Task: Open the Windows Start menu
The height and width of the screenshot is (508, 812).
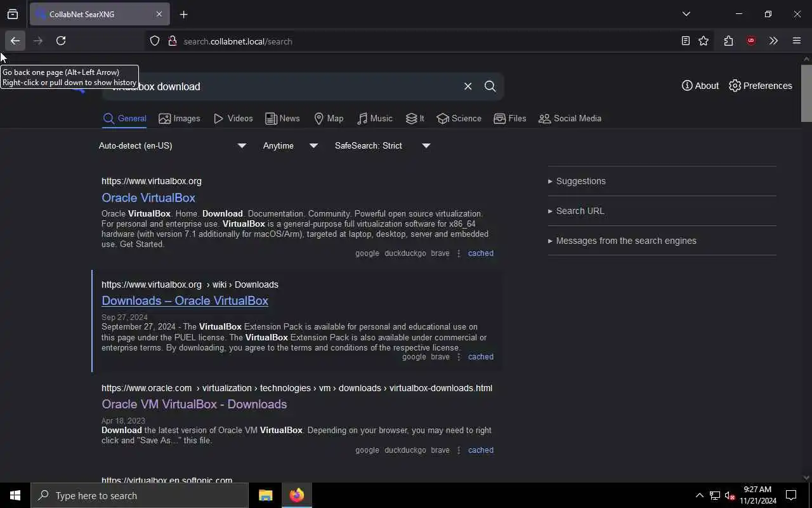Action: click(15, 495)
